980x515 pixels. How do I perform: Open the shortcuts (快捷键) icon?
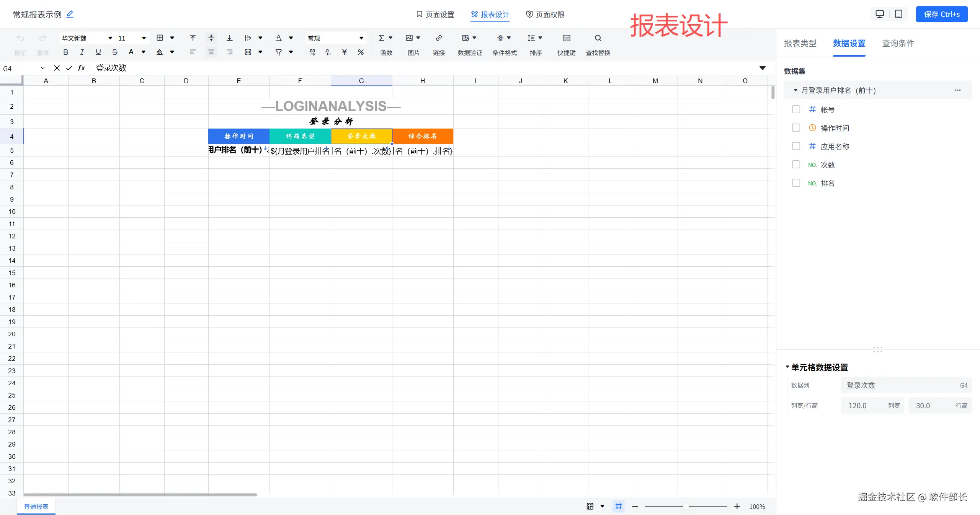(x=566, y=38)
